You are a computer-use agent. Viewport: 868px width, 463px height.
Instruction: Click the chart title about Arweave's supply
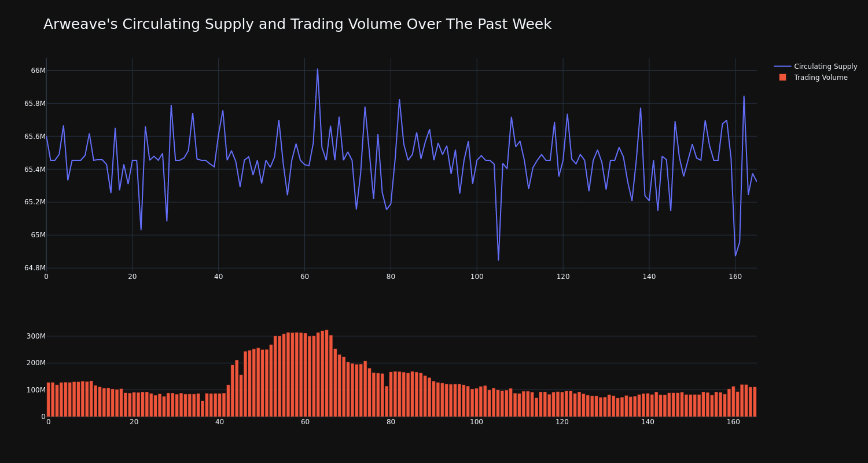(x=297, y=24)
